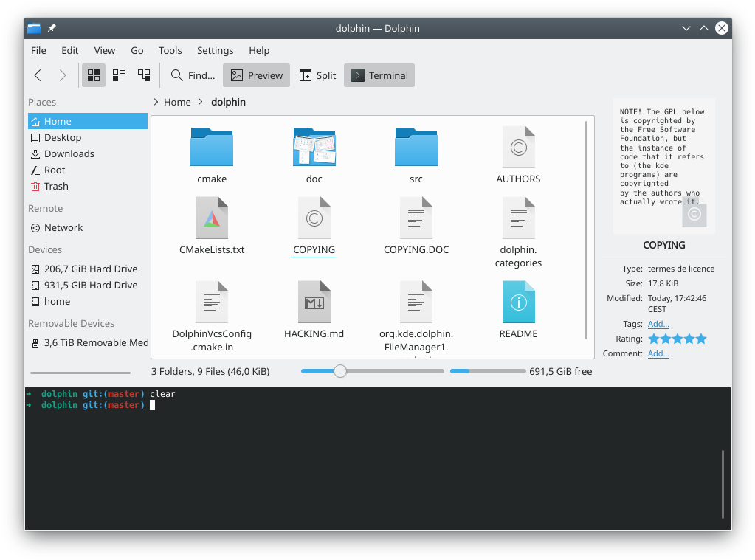Close the Dolphin window
This screenshot has width=755, height=560.
(x=721, y=29)
